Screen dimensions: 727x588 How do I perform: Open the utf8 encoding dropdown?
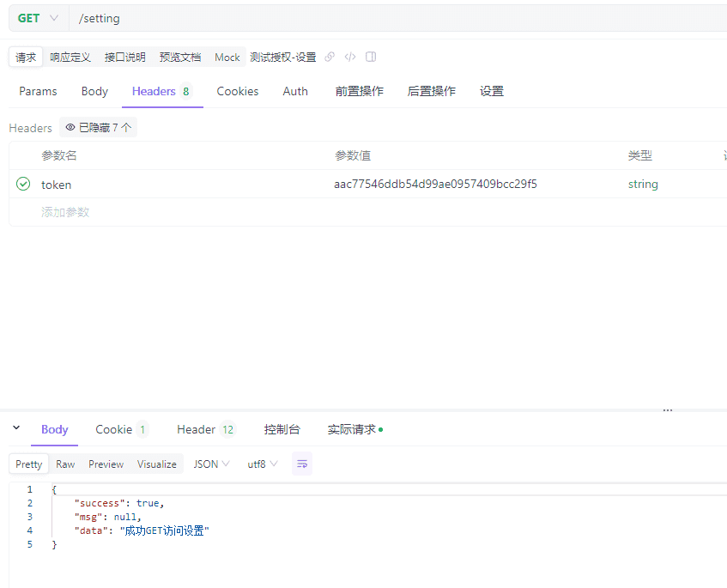263,464
